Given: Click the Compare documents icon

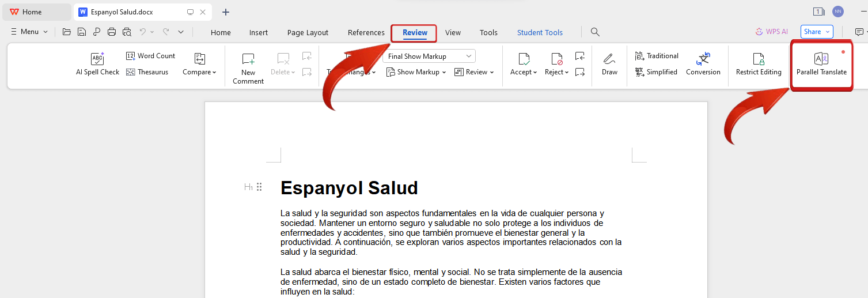Looking at the screenshot, I should tap(199, 59).
